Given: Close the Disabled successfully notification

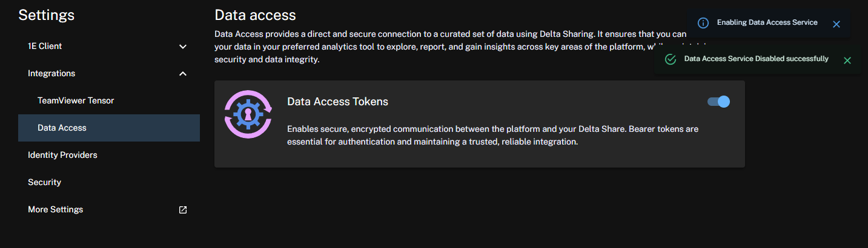Looking at the screenshot, I should 847,60.
